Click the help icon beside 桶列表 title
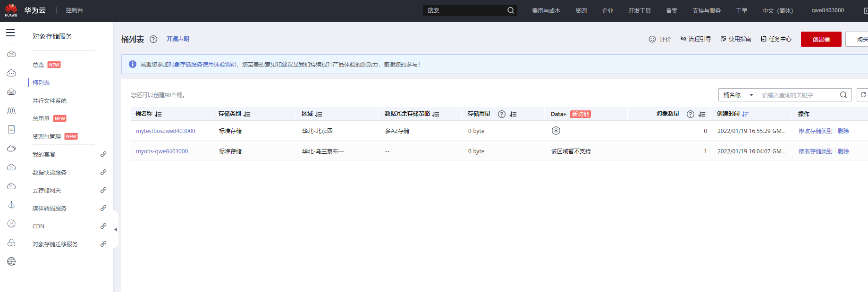 click(153, 39)
